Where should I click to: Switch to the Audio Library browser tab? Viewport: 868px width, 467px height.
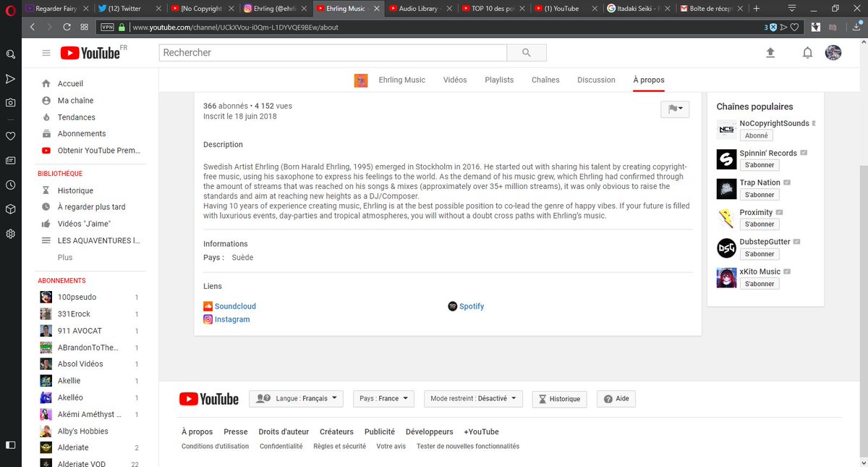coord(421,9)
